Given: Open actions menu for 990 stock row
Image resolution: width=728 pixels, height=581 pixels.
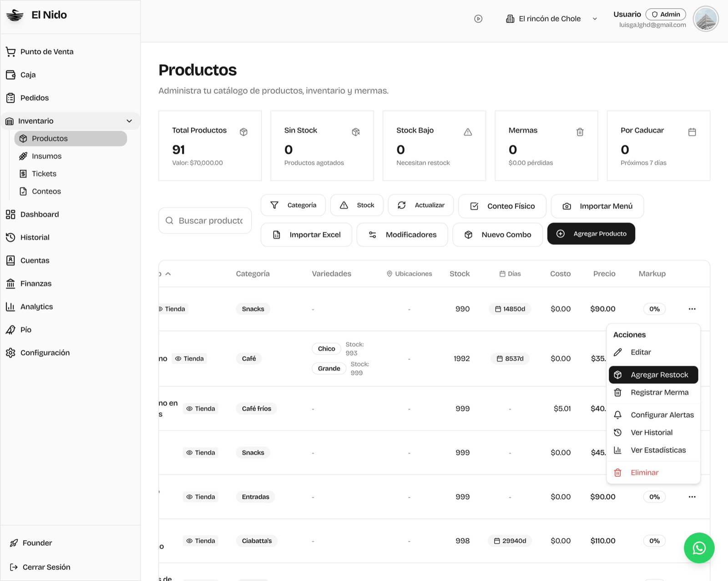Looking at the screenshot, I should click(x=692, y=309).
